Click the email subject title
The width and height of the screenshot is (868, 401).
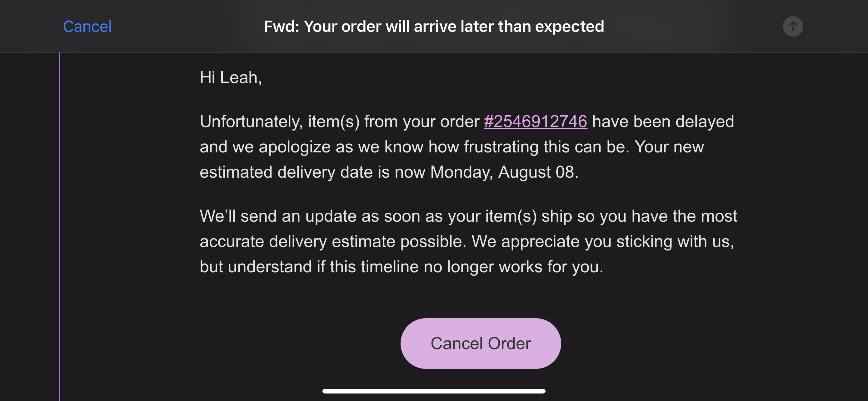pyautogui.click(x=434, y=26)
